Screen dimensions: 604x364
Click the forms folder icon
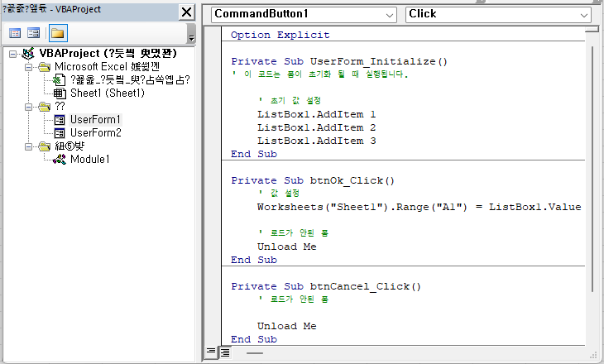[45, 107]
